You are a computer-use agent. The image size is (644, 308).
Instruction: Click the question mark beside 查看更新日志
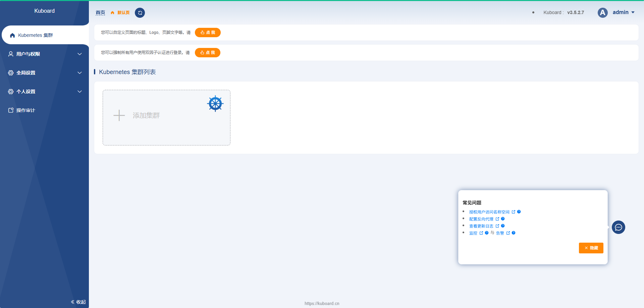tap(503, 226)
